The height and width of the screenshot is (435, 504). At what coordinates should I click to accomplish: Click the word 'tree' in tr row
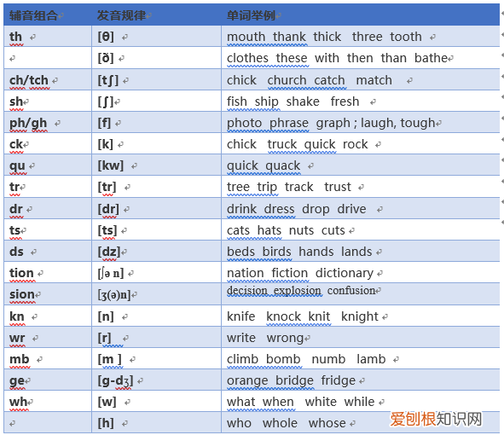(238, 187)
